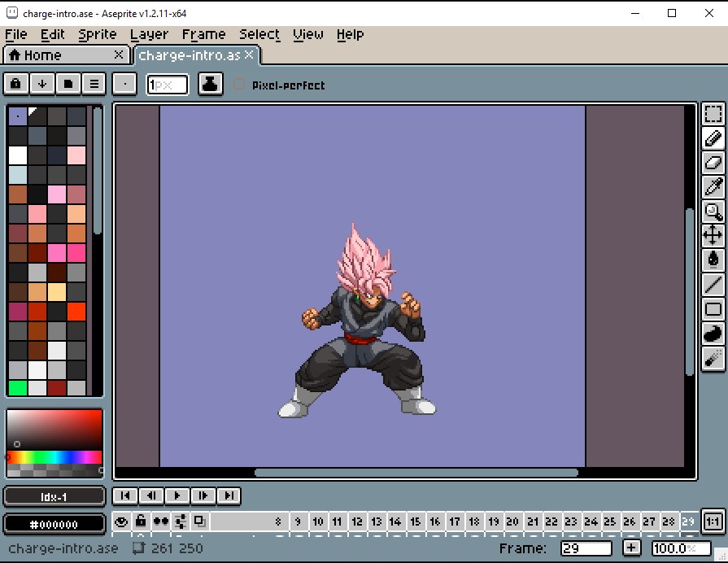Open the View menu
The width and height of the screenshot is (728, 563).
(307, 34)
